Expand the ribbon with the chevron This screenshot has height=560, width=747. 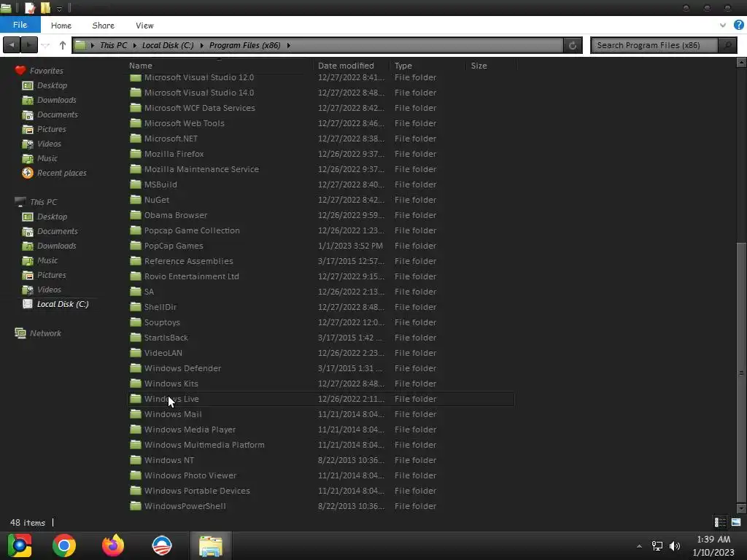[723, 26]
